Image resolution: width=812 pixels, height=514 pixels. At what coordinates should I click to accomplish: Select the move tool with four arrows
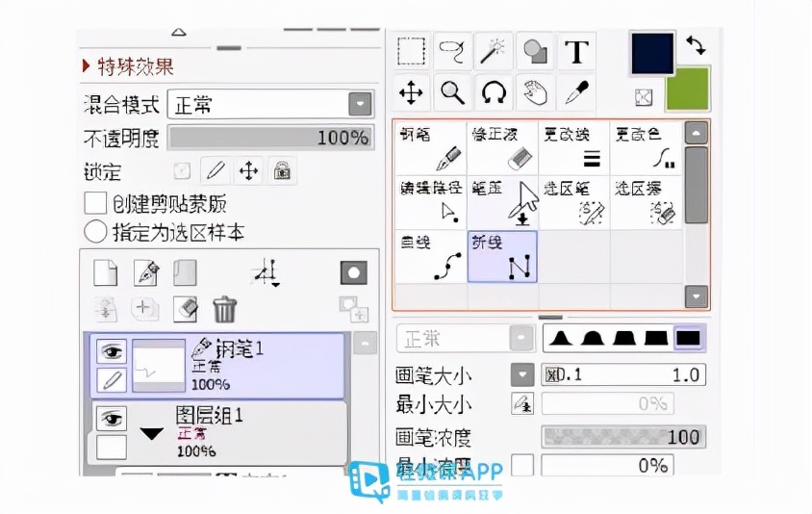click(x=411, y=93)
